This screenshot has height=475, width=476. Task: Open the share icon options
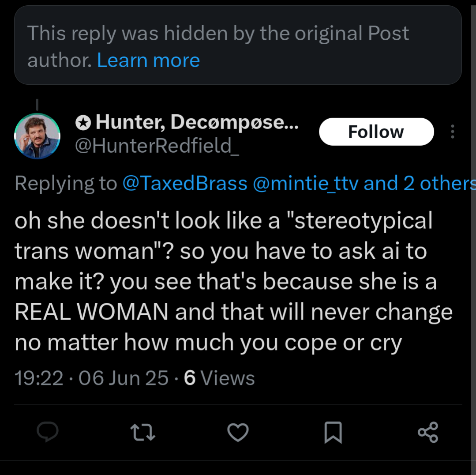(x=428, y=432)
